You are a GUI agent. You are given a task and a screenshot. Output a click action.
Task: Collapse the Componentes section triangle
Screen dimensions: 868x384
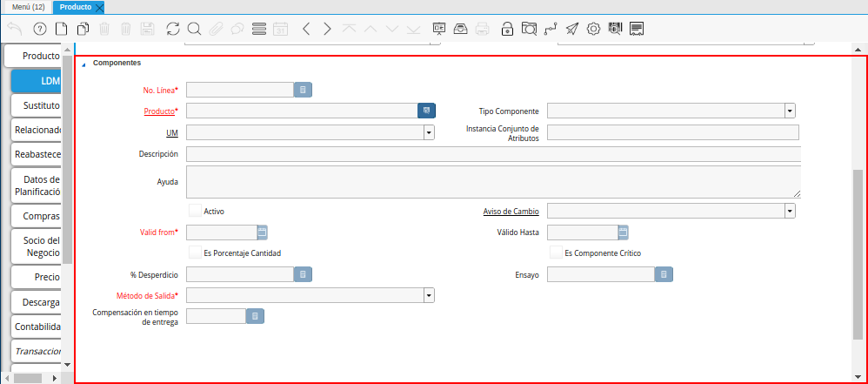(84, 64)
